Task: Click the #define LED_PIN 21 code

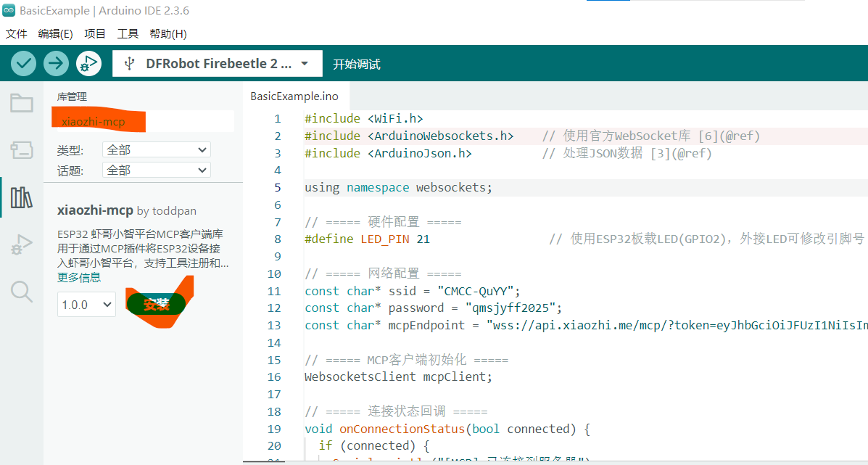Action: coord(367,239)
